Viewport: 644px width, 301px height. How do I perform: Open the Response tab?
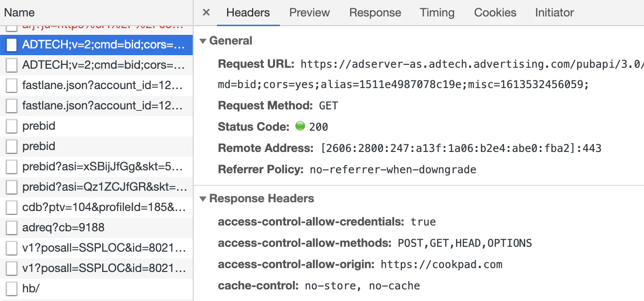point(375,13)
